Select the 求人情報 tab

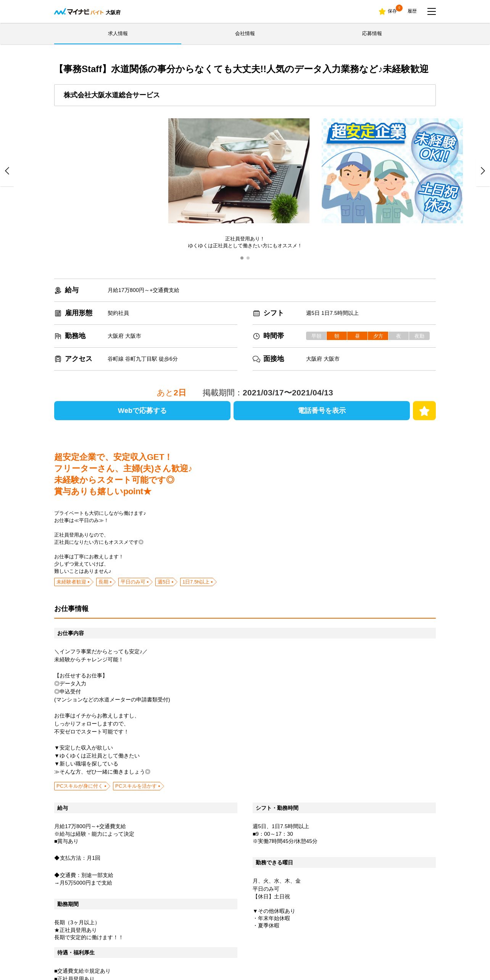(x=118, y=34)
